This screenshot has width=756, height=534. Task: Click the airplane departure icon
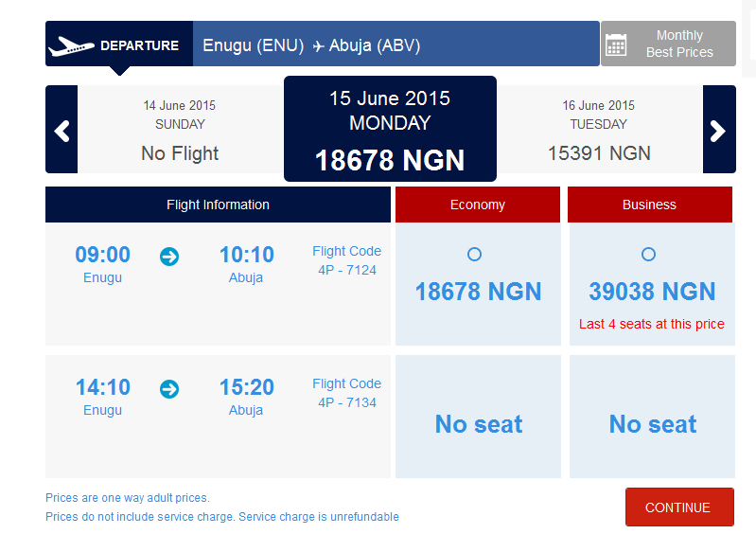71,46
